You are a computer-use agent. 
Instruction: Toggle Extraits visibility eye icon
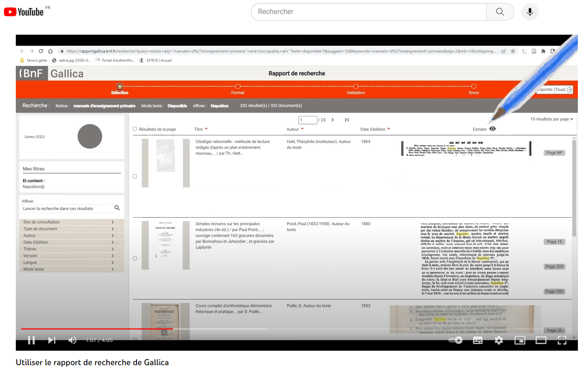tap(492, 129)
